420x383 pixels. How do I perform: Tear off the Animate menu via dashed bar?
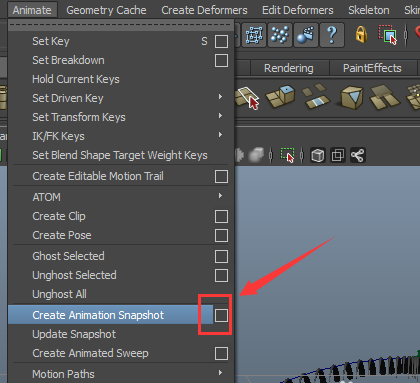pyautogui.click(x=121, y=25)
